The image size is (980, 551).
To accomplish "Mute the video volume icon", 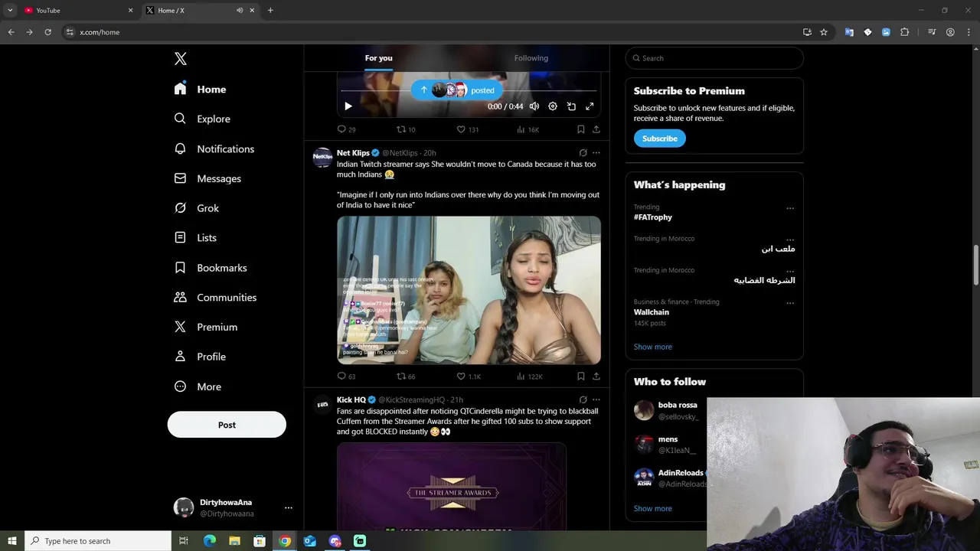I will tap(534, 106).
